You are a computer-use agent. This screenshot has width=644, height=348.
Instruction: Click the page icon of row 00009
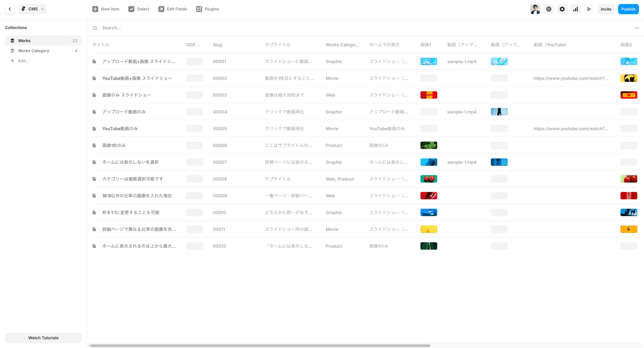94,195
